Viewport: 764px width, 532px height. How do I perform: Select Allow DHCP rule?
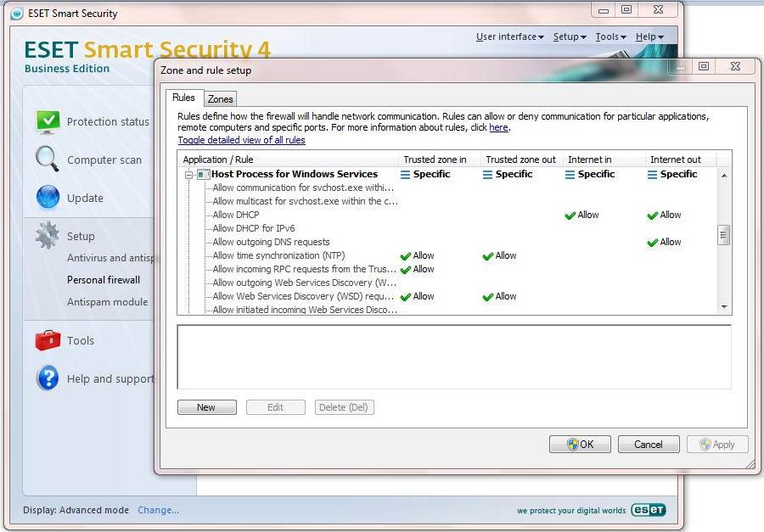coord(236,215)
